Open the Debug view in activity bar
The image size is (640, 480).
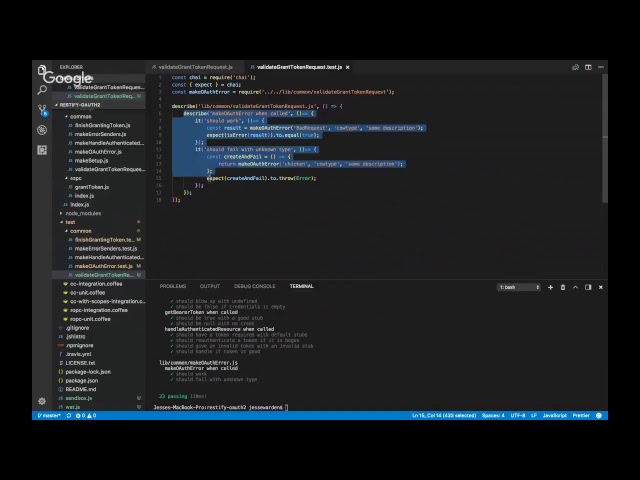42,130
